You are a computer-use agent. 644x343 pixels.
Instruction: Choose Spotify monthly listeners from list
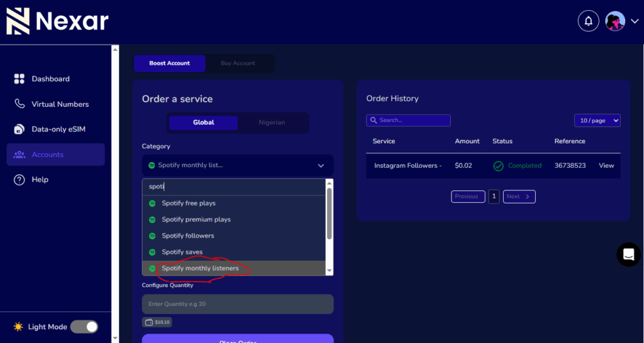click(200, 268)
